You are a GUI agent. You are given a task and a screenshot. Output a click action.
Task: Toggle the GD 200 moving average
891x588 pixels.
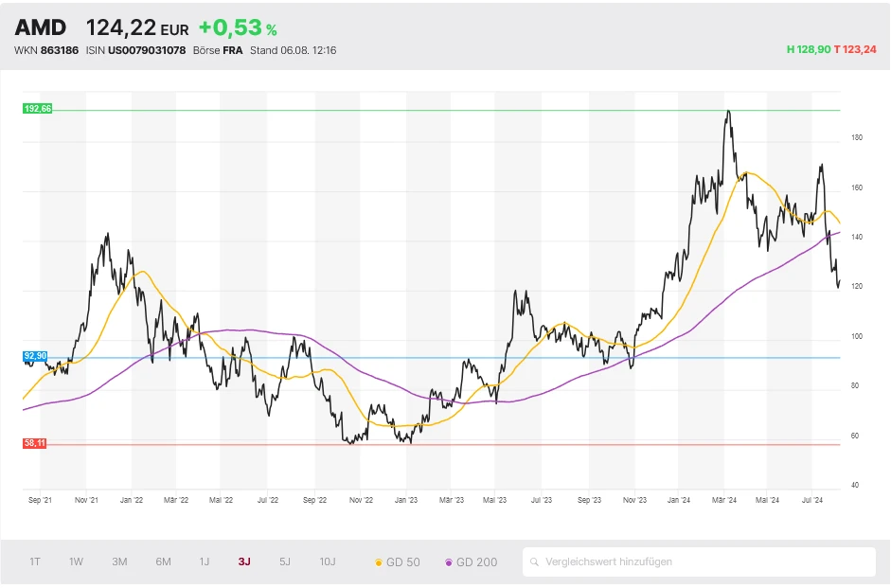471,561
